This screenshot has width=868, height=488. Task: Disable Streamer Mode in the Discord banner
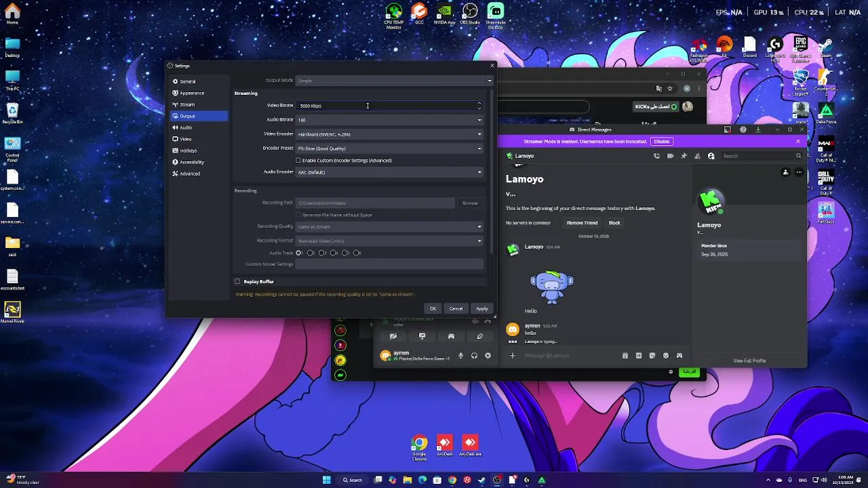[661, 142]
